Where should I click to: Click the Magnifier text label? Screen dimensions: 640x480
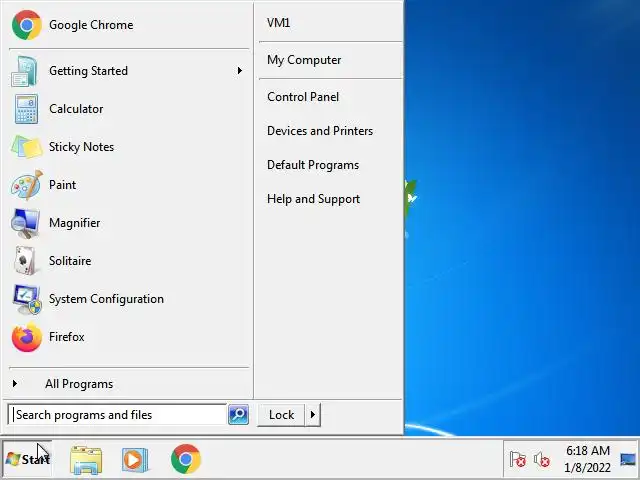(74, 223)
